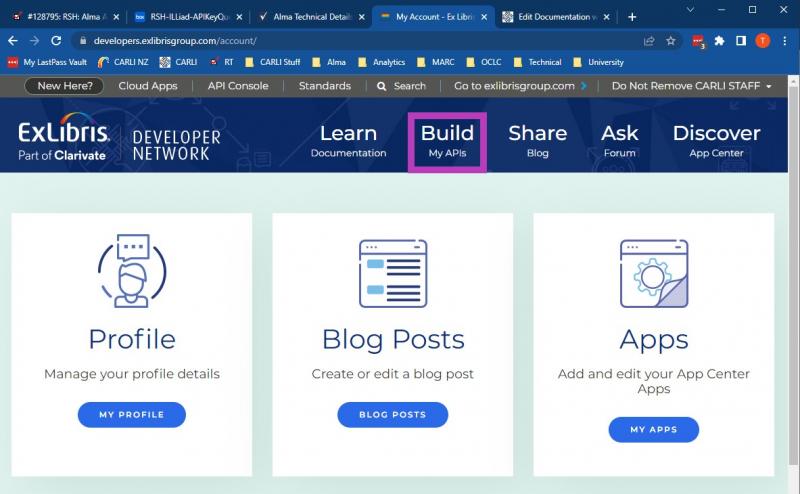Image resolution: width=800 pixels, height=494 pixels.
Task: Click the Profile heading text
Action: tap(132, 339)
